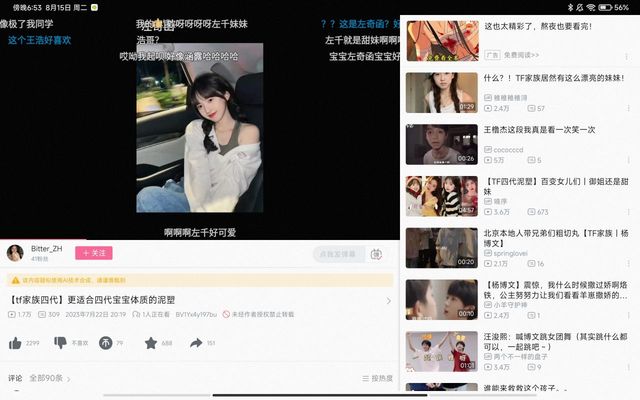Give a coin with the coin icon

(x=105, y=343)
